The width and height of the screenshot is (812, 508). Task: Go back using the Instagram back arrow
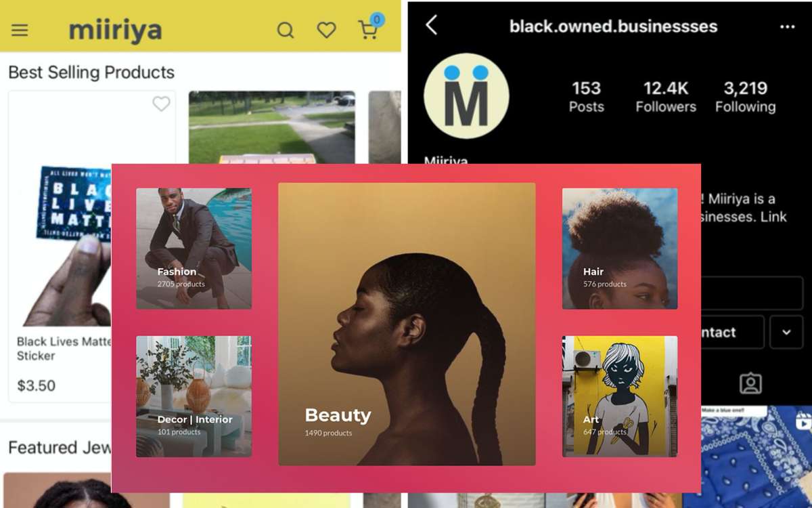click(431, 26)
